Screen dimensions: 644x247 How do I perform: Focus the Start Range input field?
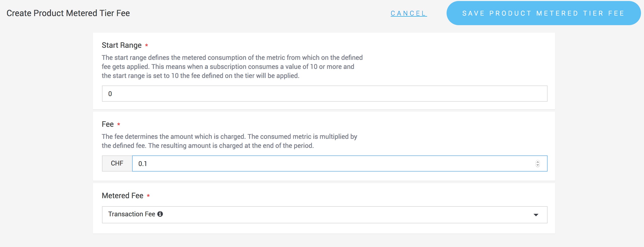point(324,94)
